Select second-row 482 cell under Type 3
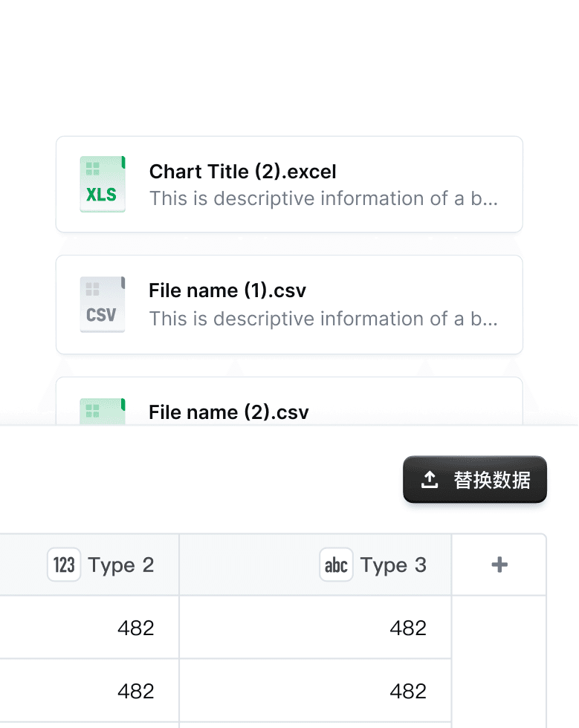The height and width of the screenshot is (728, 579). (315, 690)
